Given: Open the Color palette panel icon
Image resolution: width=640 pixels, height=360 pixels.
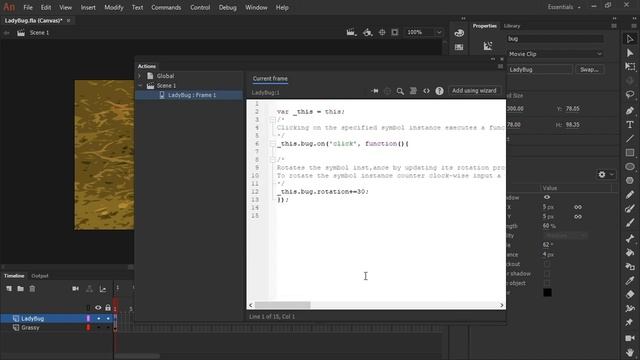Looking at the screenshot, I should pyautogui.click(x=459, y=33).
